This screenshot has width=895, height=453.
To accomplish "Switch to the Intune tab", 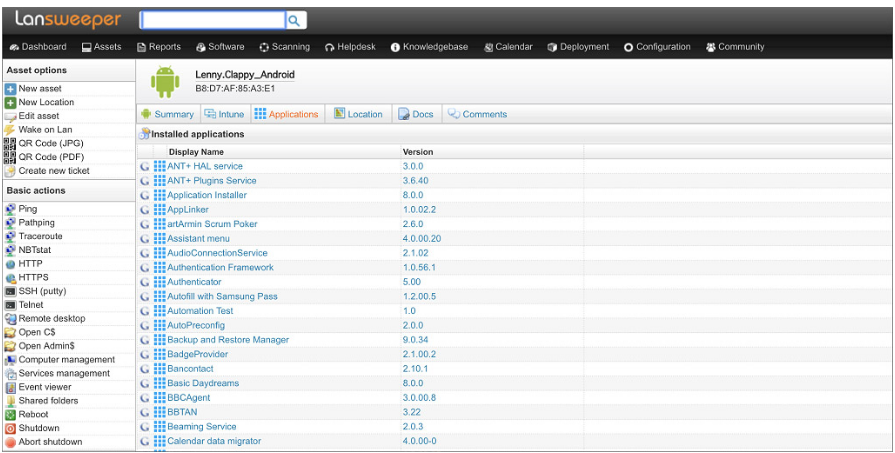I will [x=224, y=114].
